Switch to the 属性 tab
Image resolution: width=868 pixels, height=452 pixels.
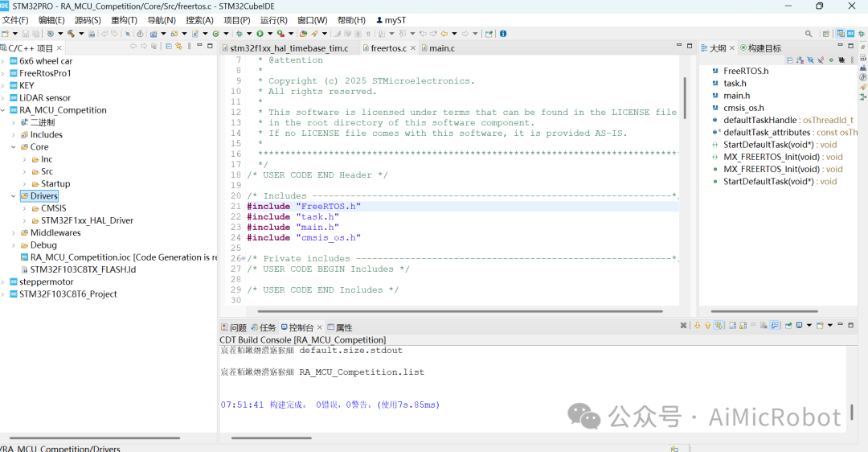pyautogui.click(x=340, y=327)
